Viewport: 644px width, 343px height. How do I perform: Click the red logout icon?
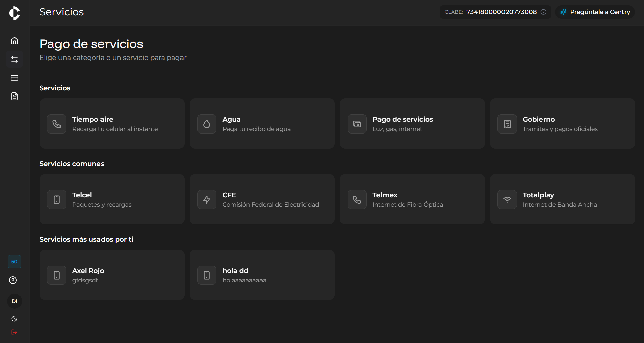14,332
